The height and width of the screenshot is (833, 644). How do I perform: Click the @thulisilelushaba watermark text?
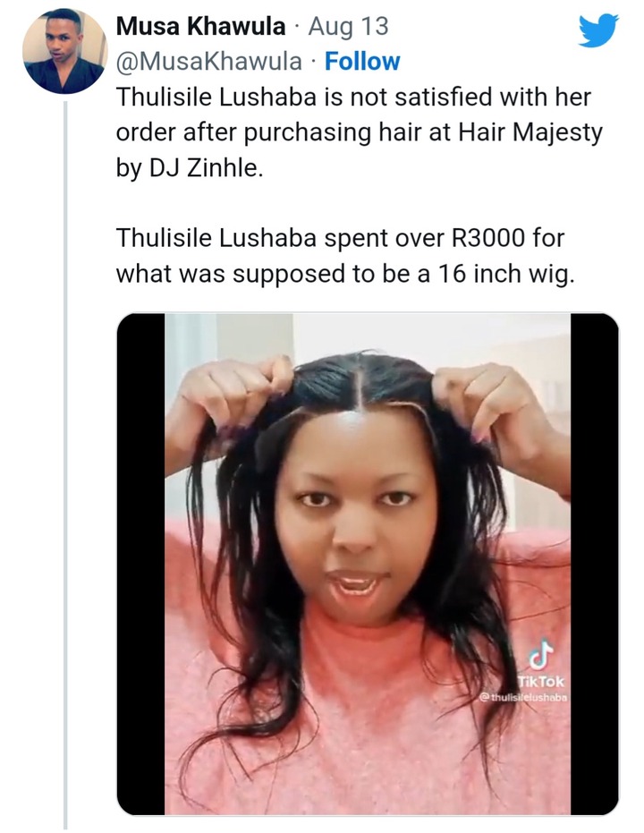523,696
